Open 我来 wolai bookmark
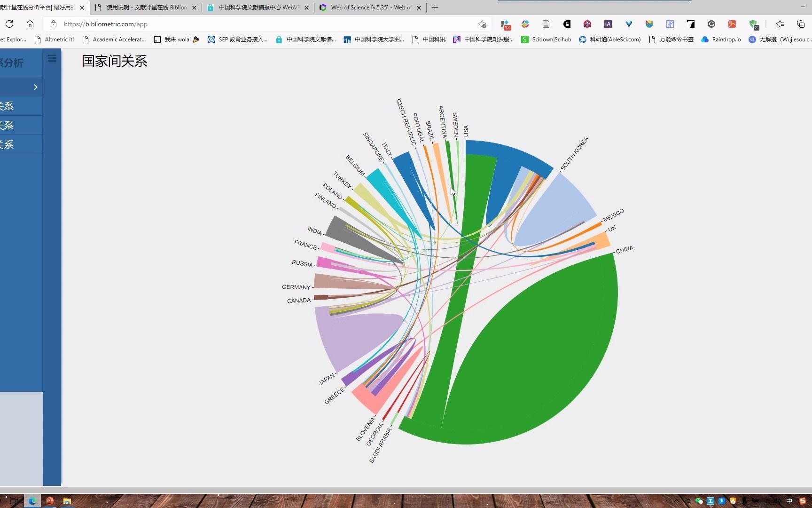The height and width of the screenshot is (508, 812). click(177, 40)
